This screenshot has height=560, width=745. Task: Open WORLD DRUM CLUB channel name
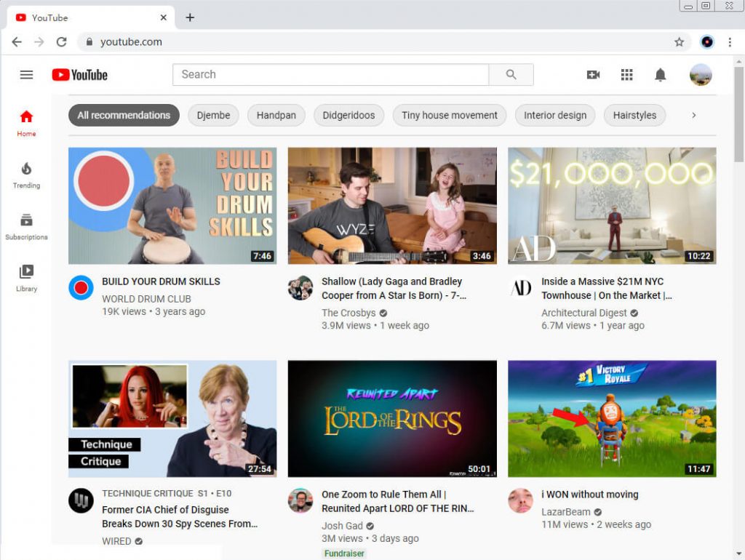[146, 299]
